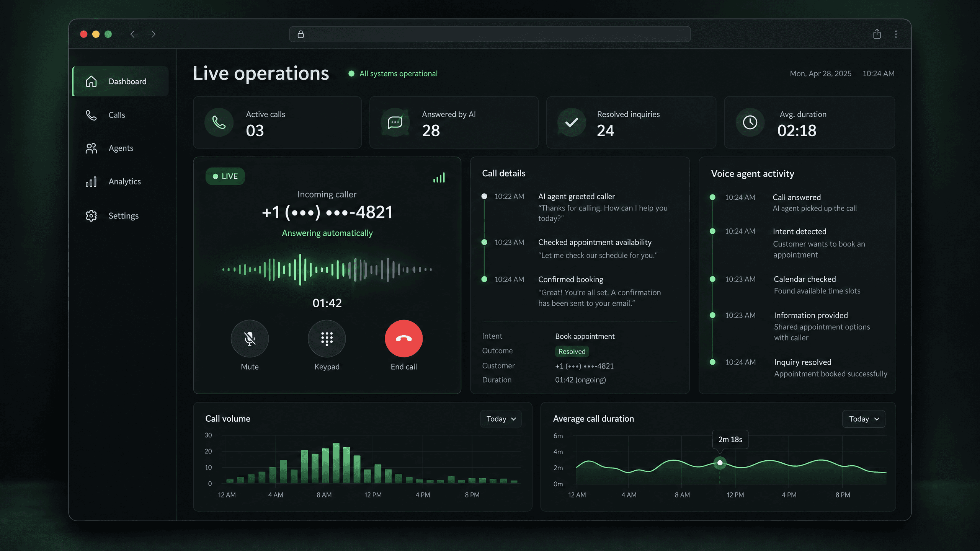Click the Answered by AI chat icon
The width and height of the screenshot is (980, 551).
395,122
